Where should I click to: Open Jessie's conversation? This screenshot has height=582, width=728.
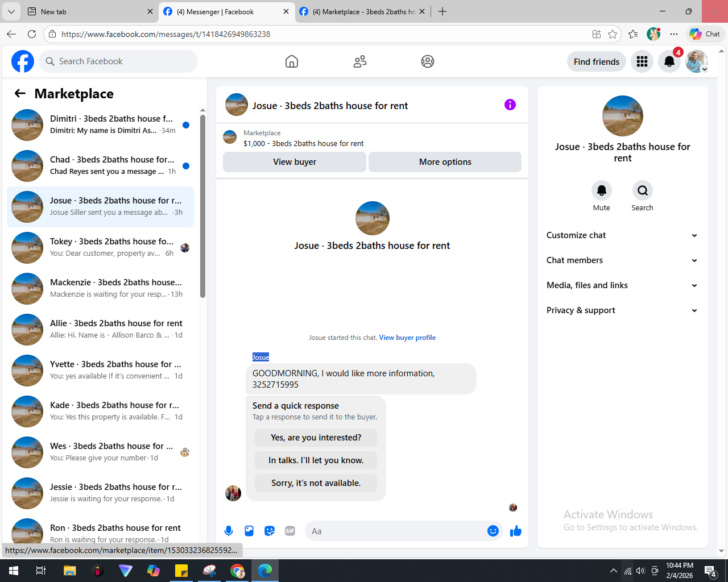(x=100, y=493)
